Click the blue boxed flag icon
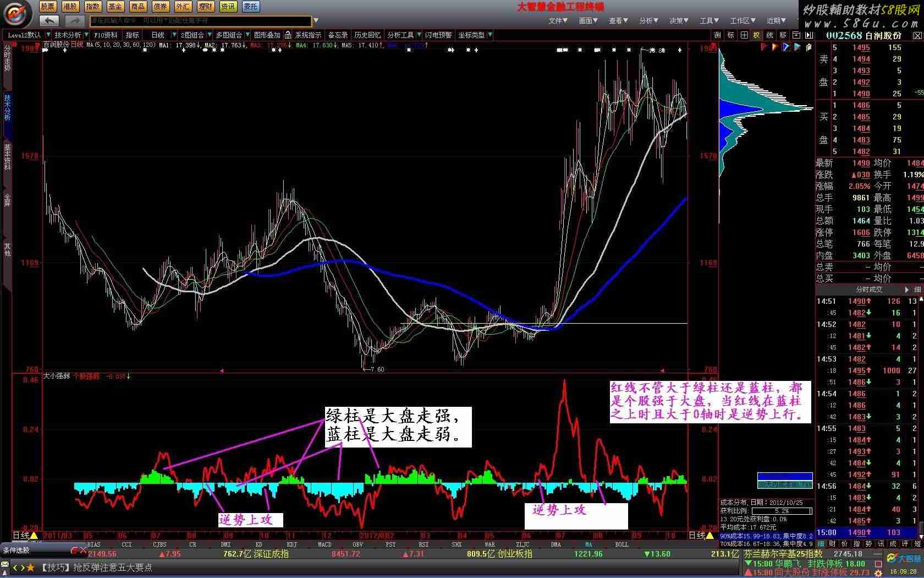Image resolution: width=924 pixels, height=578 pixels. click(x=786, y=47)
